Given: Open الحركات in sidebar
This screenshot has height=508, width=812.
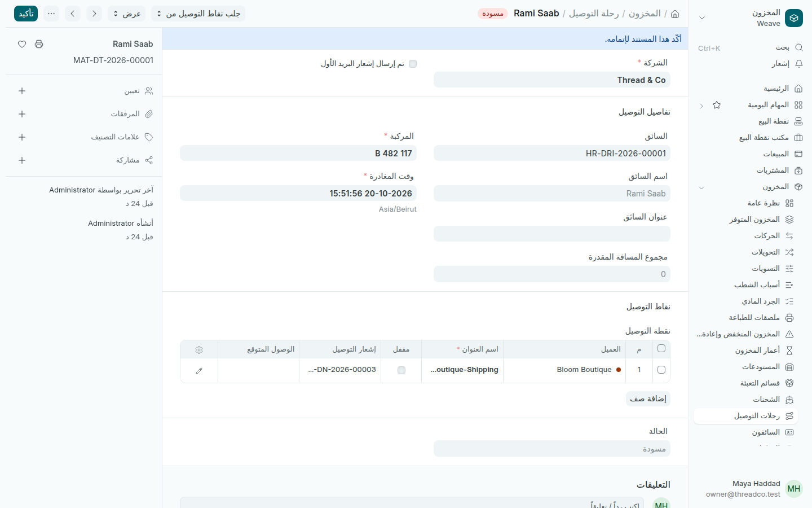Looking at the screenshot, I should 745,236.
